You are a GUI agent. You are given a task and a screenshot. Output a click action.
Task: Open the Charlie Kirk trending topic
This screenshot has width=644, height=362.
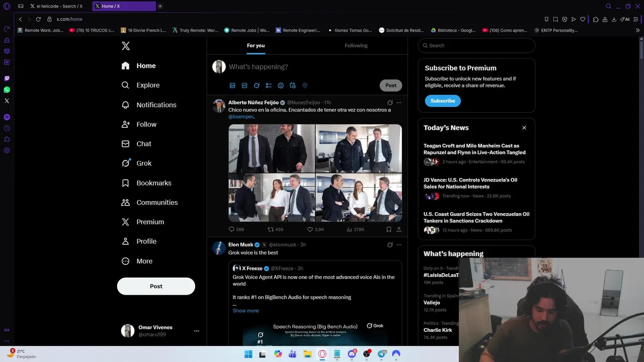[438, 330]
